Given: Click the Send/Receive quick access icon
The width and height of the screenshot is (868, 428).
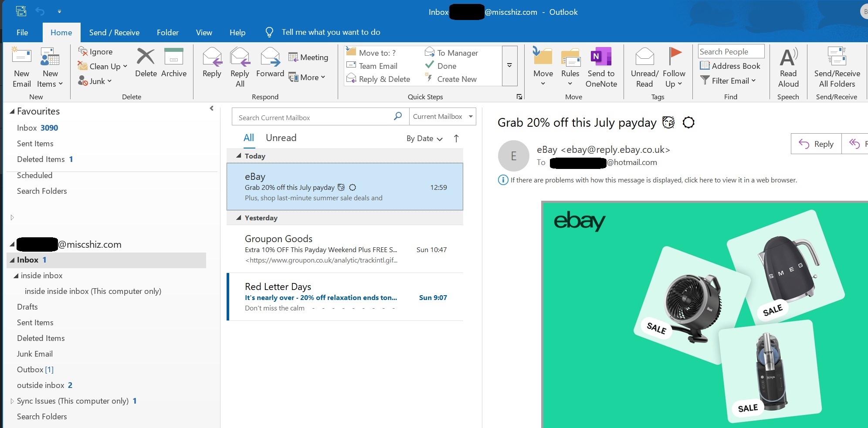Looking at the screenshot, I should 20,11.
